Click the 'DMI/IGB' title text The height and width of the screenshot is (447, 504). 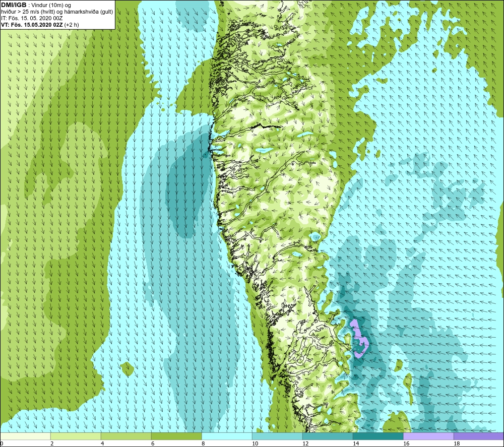(14, 5)
